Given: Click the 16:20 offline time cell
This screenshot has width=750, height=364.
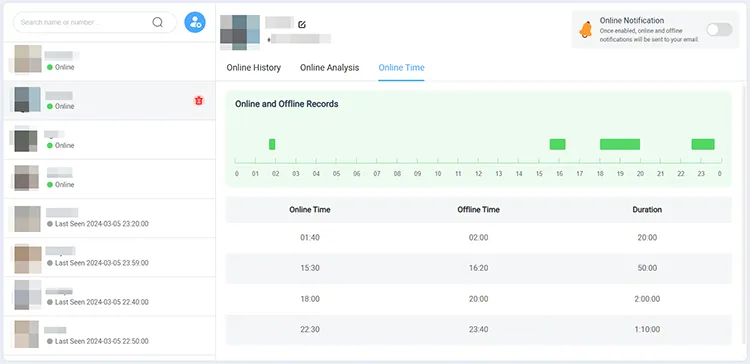Looking at the screenshot, I should click(478, 268).
